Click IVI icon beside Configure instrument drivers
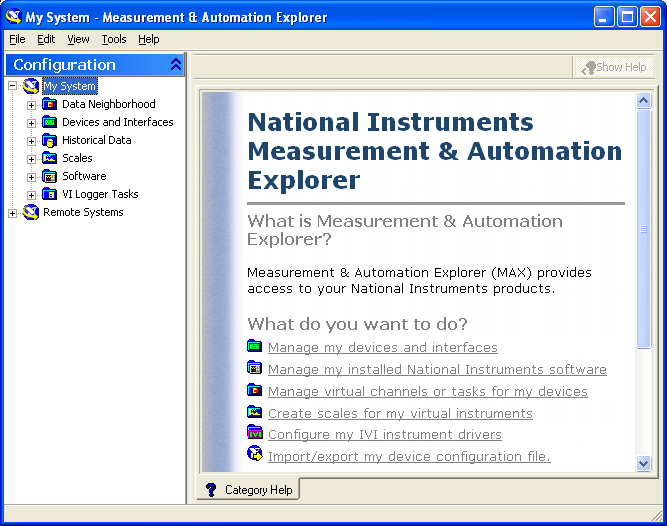This screenshot has height=526, width=667. (x=255, y=432)
